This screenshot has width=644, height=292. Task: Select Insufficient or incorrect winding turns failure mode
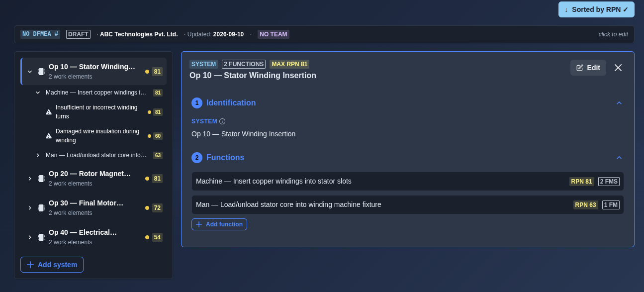pyautogui.click(x=96, y=112)
